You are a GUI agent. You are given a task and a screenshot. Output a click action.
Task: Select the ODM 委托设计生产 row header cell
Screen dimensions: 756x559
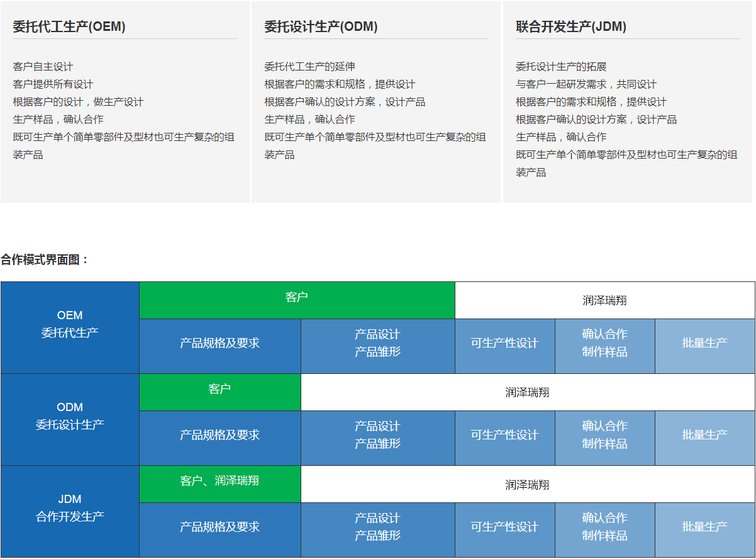tap(70, 417)
